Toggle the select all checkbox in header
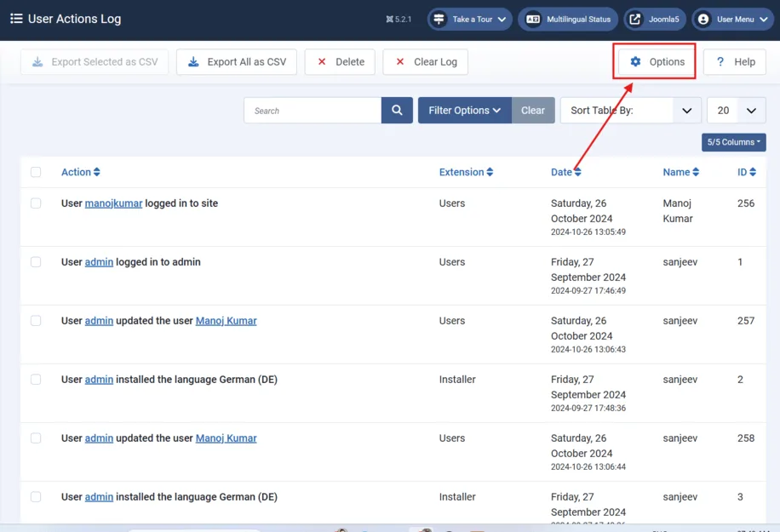 [x=36, y=172]
